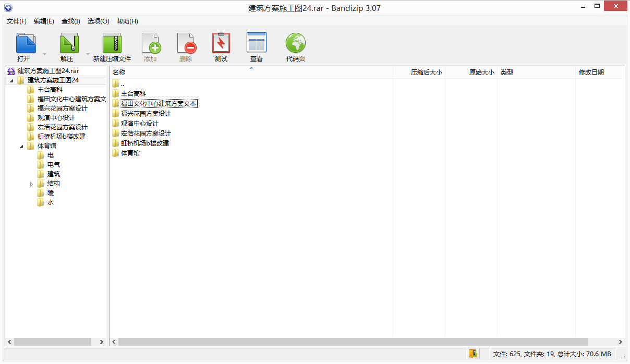Click the tree panel scroll right arrow
Viewport: 630px width, 364px height.
(x=102, y=342)
